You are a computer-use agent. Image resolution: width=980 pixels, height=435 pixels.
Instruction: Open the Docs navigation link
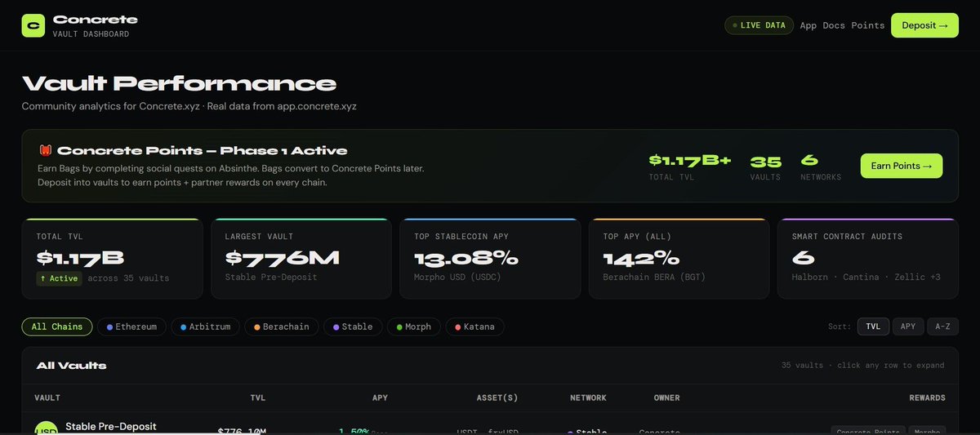point(834,25)
